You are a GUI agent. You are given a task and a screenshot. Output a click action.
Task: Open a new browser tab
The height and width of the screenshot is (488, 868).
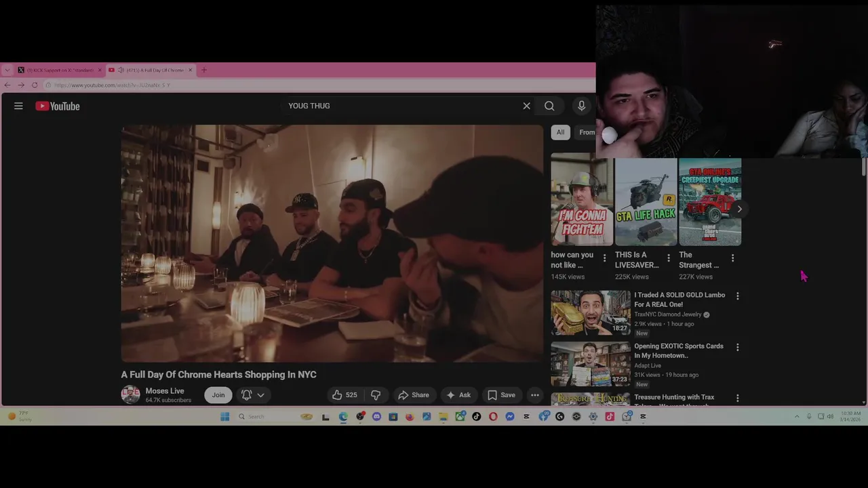tap(203, 70)
